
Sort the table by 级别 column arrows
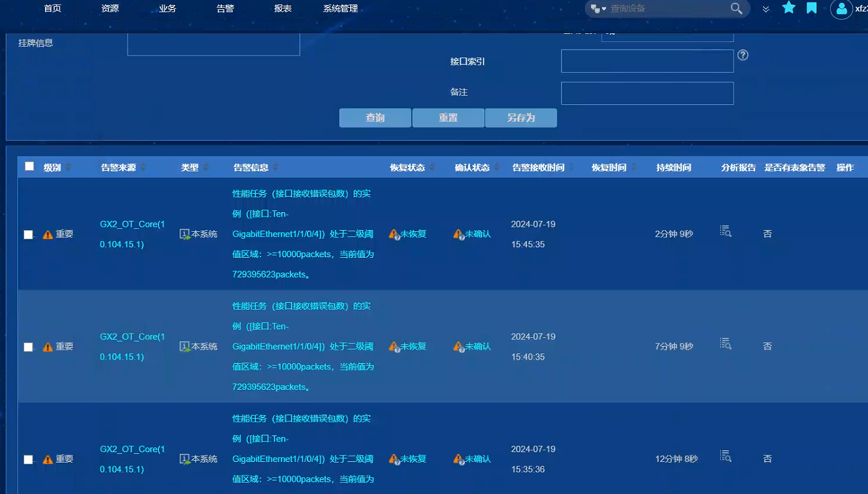(x=68, y=167)
